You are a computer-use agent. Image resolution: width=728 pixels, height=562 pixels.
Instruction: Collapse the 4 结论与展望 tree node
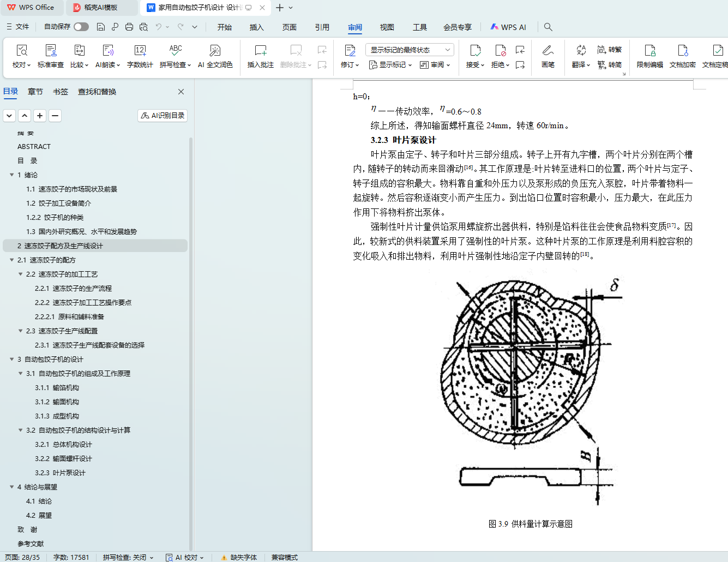pyautogui.click(x=12, y=487)
